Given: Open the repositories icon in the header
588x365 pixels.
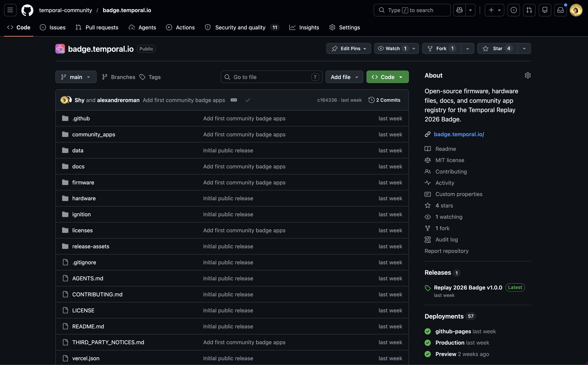Looking at the screenshot, I should click(x=545, y=10).
